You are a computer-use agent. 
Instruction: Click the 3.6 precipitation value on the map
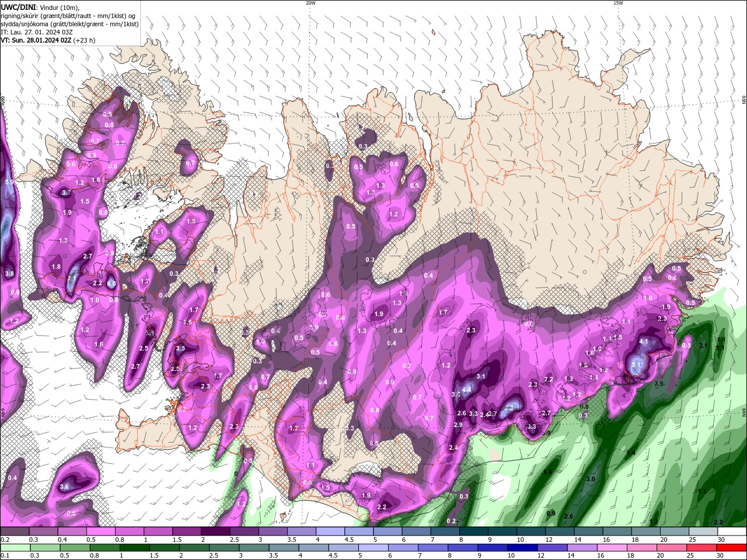click(x=65, y=487)
